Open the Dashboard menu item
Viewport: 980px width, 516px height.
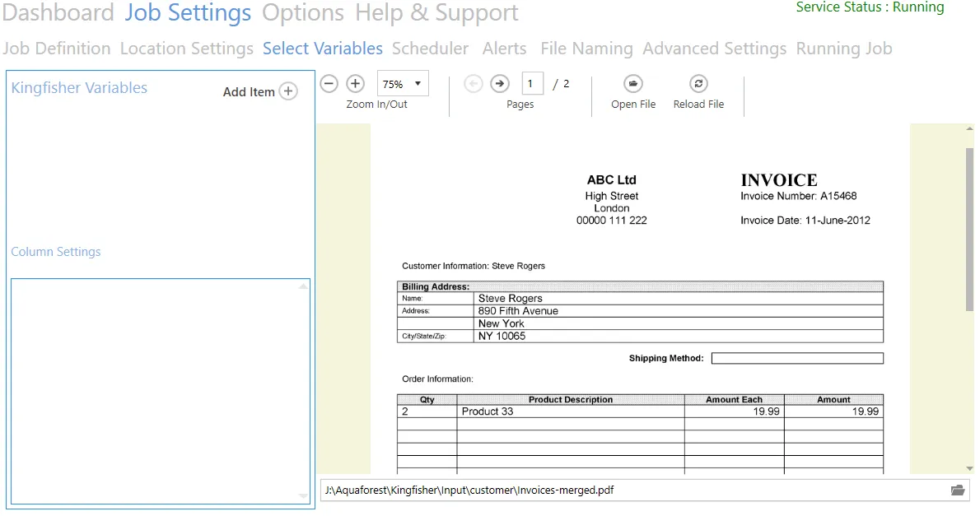(x=58, y=13)
